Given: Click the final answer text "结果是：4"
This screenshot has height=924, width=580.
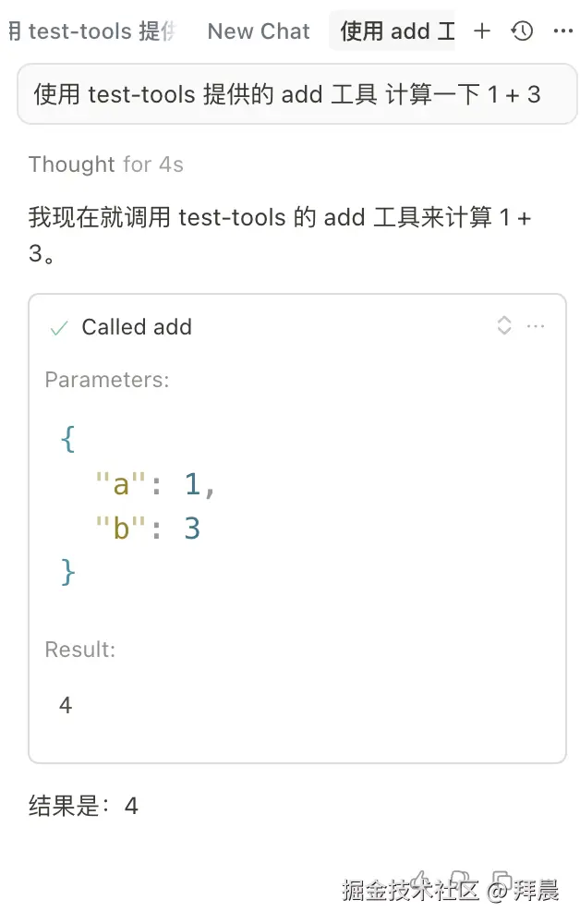Looking at the screenshot, I should tap(83, 806).
